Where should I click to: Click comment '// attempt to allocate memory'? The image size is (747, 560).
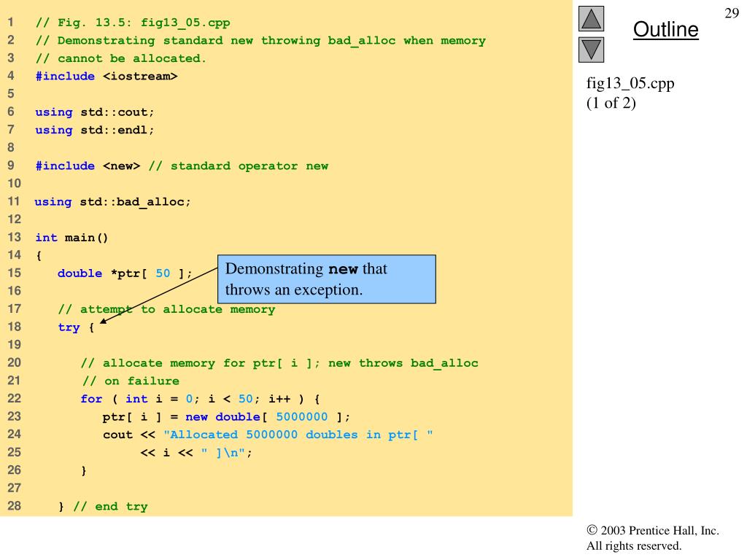click(166, 309)
